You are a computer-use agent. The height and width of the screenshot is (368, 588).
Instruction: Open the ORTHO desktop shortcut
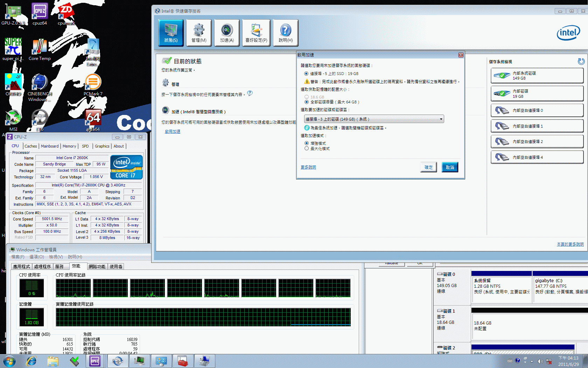13,85
